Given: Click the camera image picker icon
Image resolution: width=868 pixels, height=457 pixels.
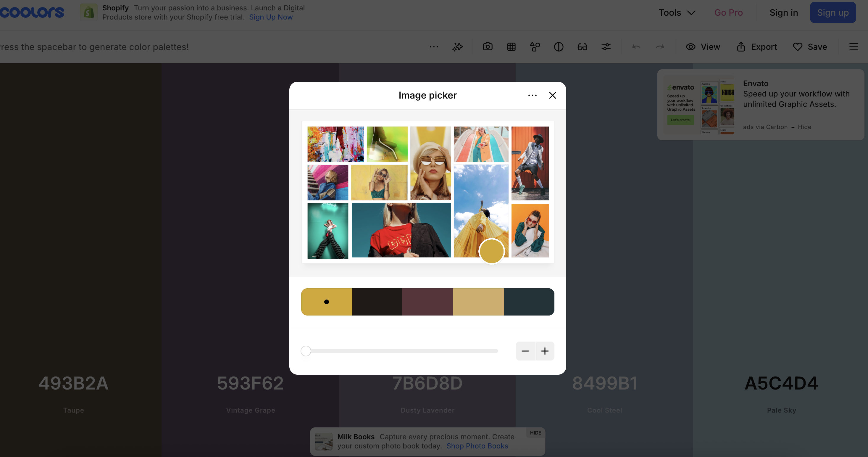Looking at the screenshot, I should click(488, 46).
